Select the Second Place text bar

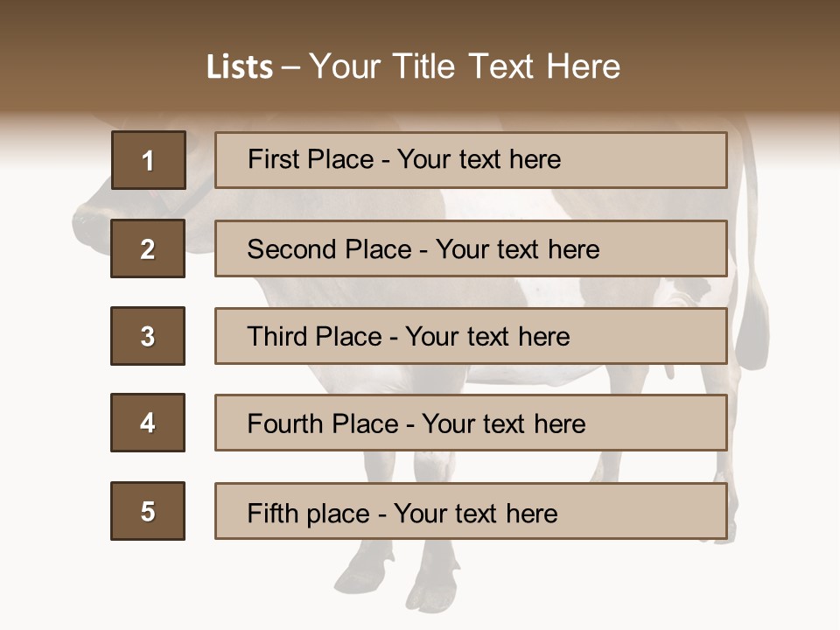click(x=471, y=248)
